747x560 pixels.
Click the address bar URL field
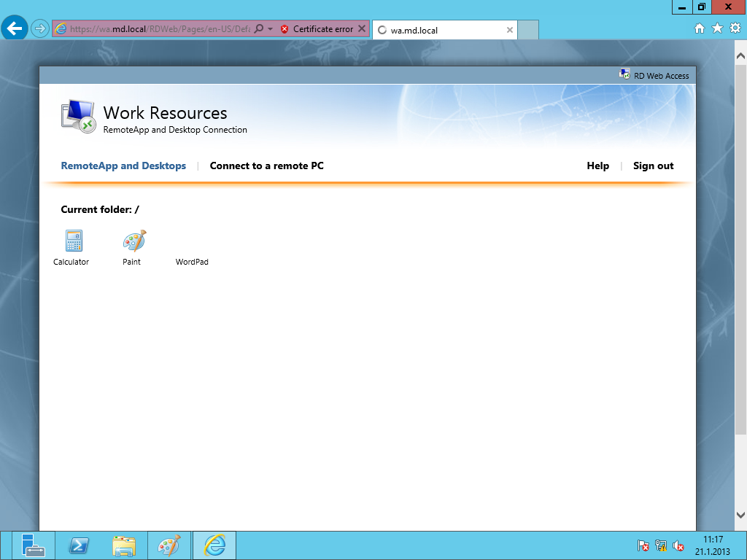tap(159, 30)
